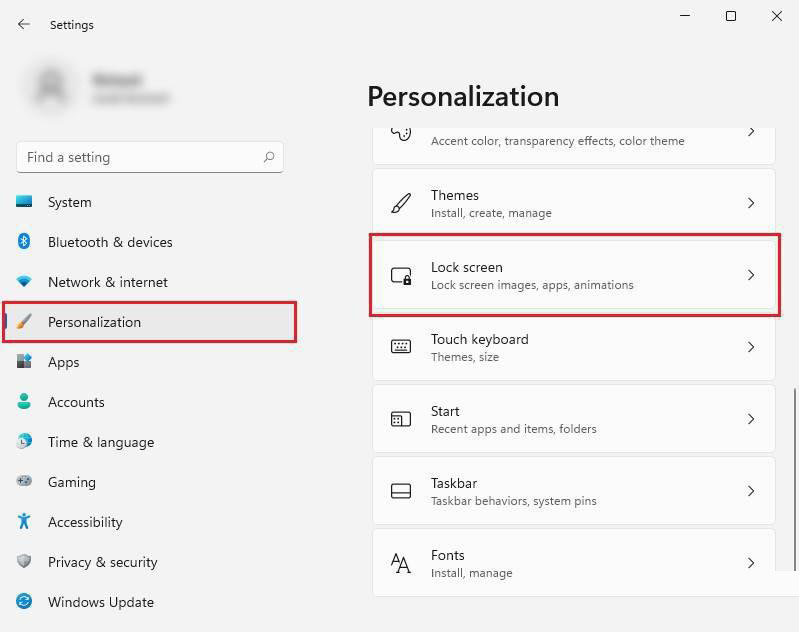Open the Start chevron arrow
The image size is (799, 632).
[751, 419]
